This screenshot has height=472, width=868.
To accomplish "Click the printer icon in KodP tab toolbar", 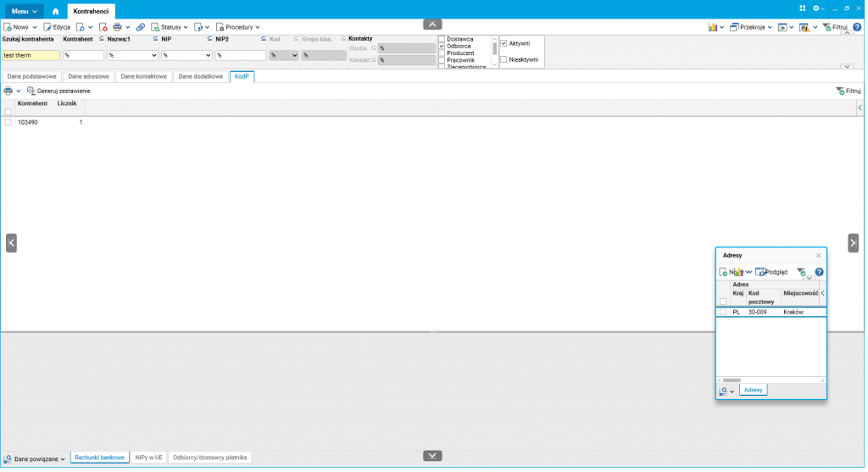I will (8, 91).
